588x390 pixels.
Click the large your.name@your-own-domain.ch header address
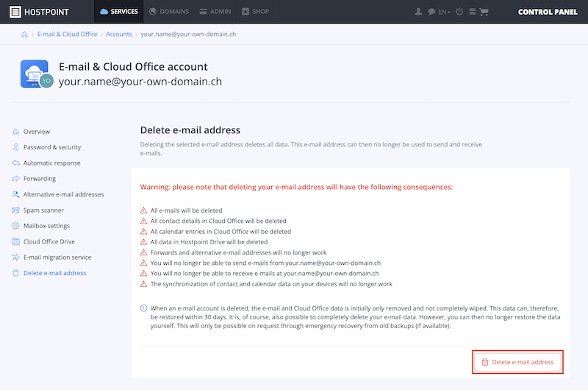click(x=140, y=82)
